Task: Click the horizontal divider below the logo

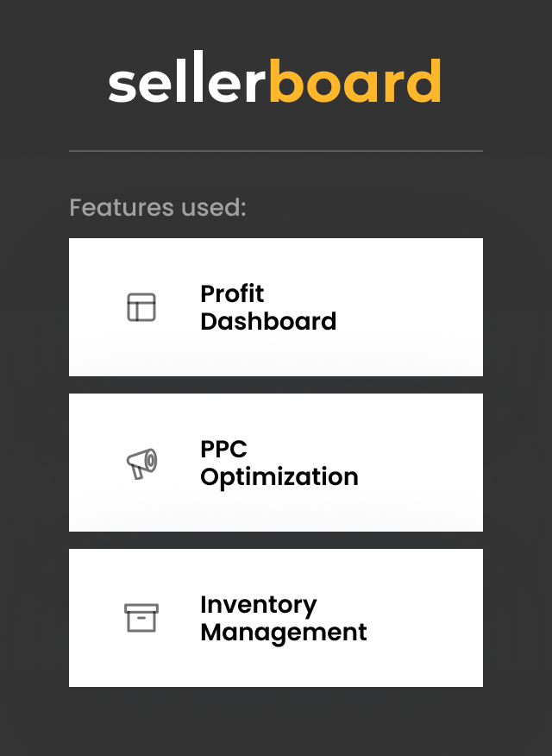Action: [x=276, y=151]
